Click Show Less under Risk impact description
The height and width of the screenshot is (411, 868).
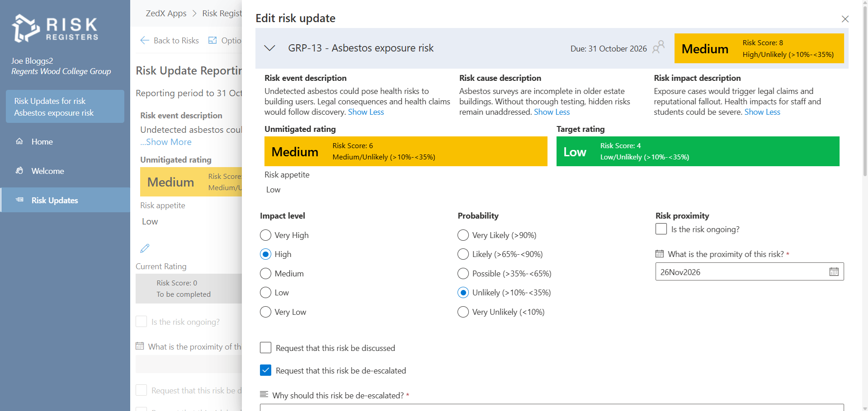click(762, 112)
